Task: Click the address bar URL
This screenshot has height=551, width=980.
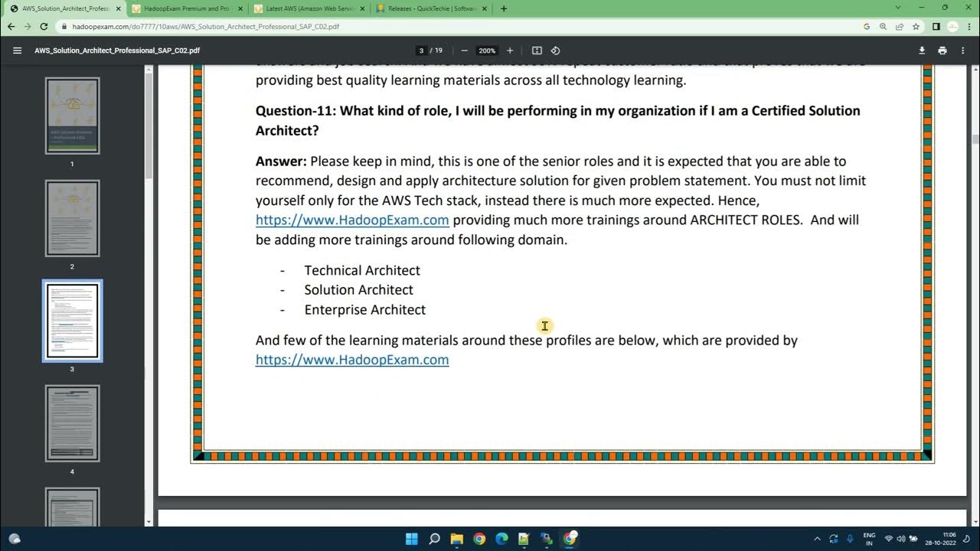Action: tap(206, 26)
